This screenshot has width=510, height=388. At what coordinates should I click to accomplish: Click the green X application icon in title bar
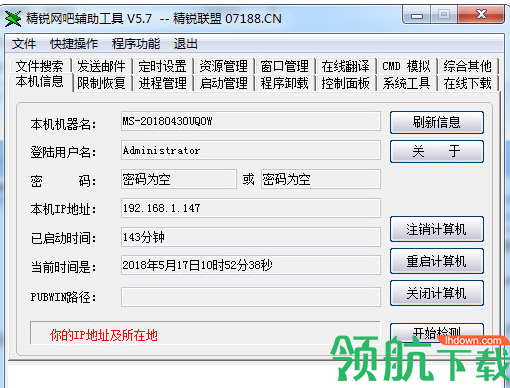[13, 19]
